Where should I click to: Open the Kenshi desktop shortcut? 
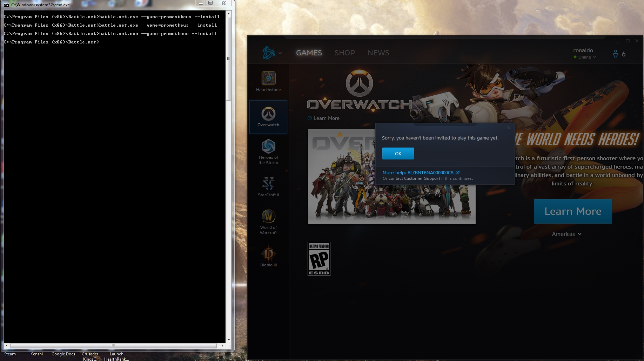(36, 354)
